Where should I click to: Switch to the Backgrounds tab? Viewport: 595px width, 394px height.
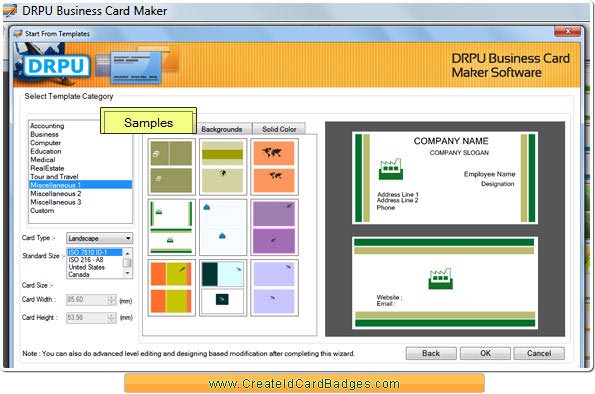coord(222,129)
